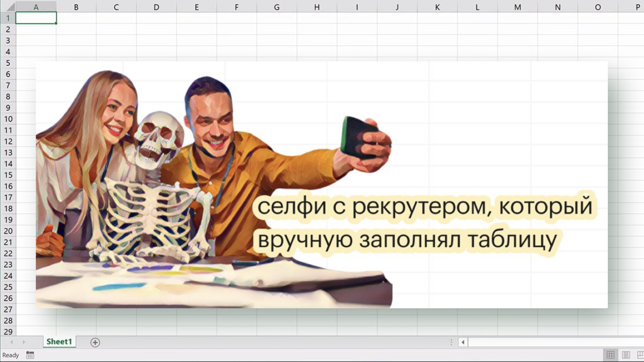The width and height of the screenshot is (644, 362).
Task: Click the fill handle of cell A1
Action: (56, 23)
